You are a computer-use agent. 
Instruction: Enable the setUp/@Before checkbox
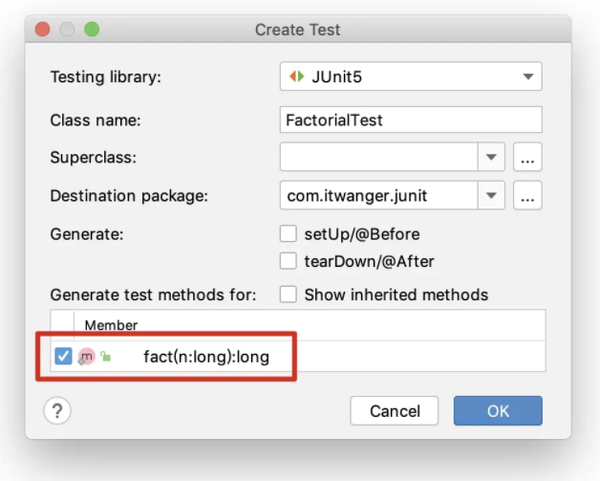coord(289,234)
